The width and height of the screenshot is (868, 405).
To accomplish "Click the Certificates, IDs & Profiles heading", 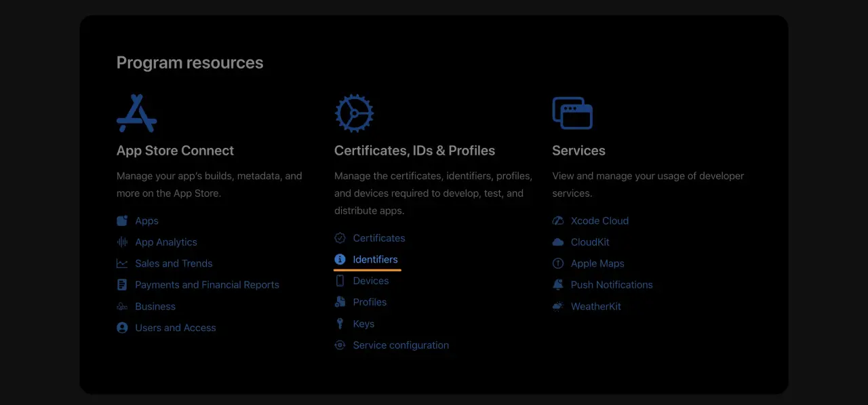I will [x=415, y=151].
